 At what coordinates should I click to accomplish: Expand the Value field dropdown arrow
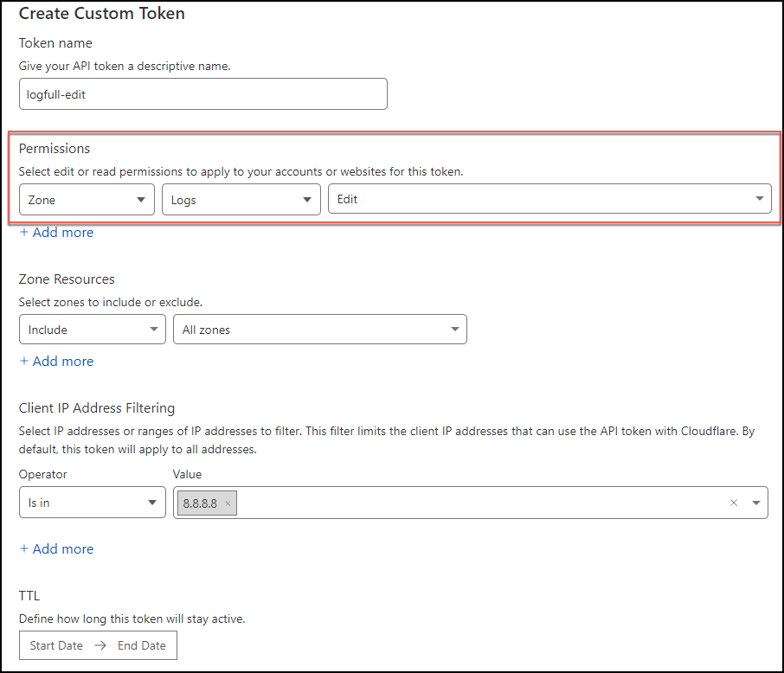tap(755, 503)
